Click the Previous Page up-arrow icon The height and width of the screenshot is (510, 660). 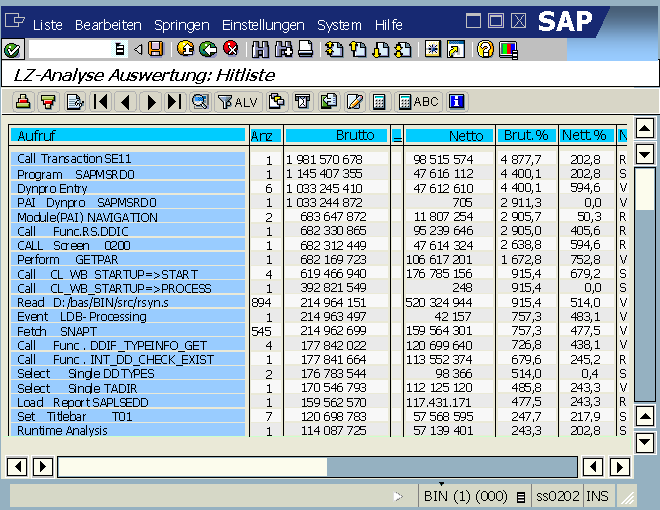pyautogui.click(x=358, y=49)
